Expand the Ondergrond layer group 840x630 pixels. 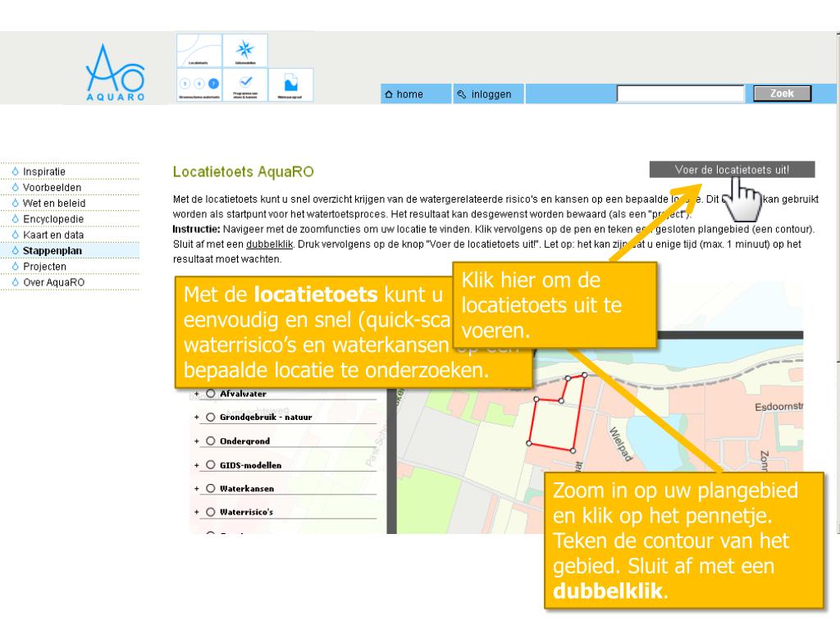pos(197,441)
